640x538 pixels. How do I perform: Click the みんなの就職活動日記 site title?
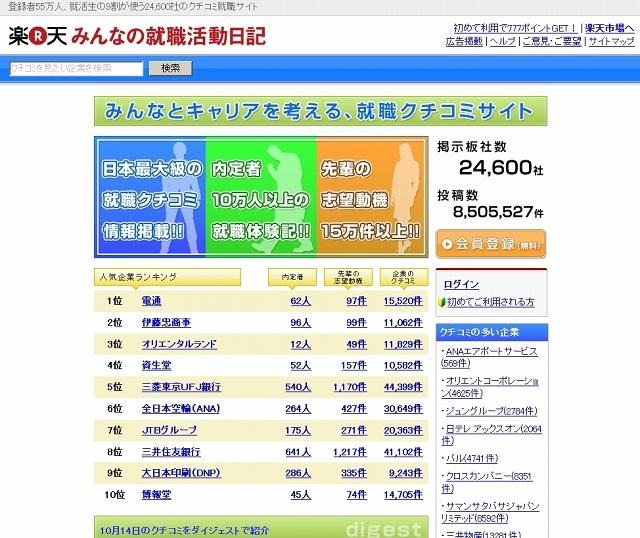(x=169, y=36)
